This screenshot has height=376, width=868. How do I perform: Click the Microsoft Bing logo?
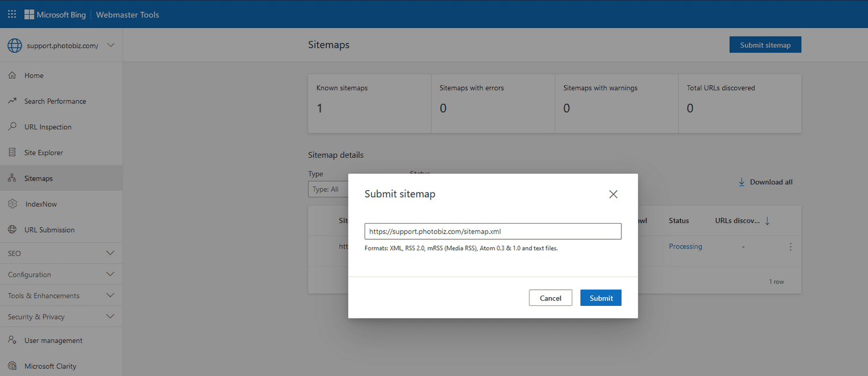click(55, 14)
